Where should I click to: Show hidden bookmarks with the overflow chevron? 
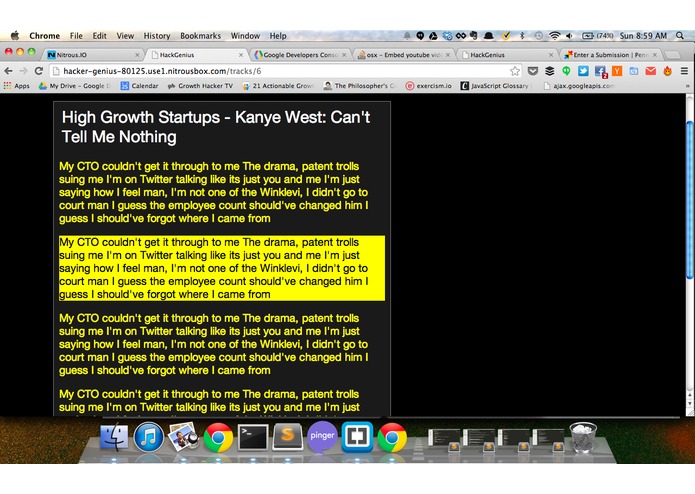pyautogui.click(x=688, y=86)
